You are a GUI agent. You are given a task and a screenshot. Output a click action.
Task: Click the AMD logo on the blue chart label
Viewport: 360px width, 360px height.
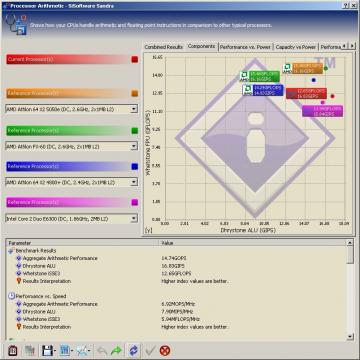[247, 90]
